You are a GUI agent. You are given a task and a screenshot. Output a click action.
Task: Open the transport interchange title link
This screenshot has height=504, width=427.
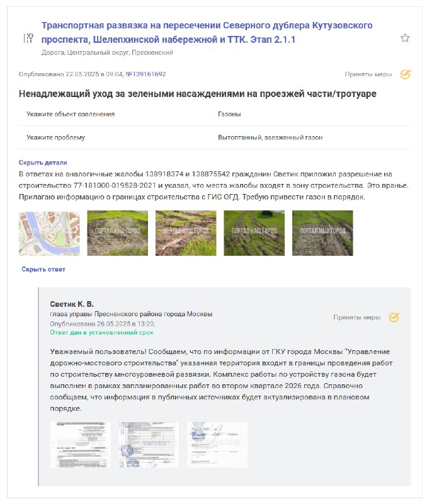(x=207, y=32)
